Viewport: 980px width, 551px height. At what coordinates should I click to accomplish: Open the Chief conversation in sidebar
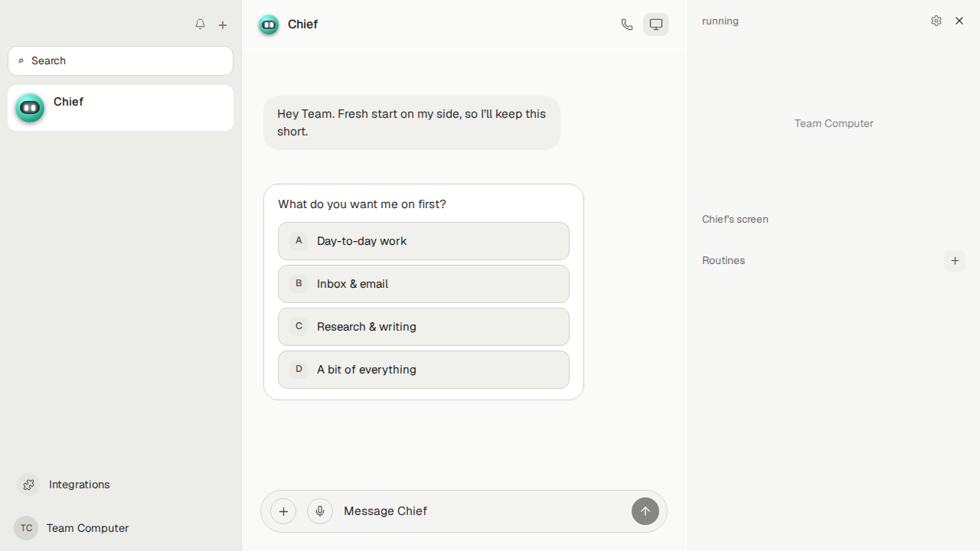(x=120, y=108)
